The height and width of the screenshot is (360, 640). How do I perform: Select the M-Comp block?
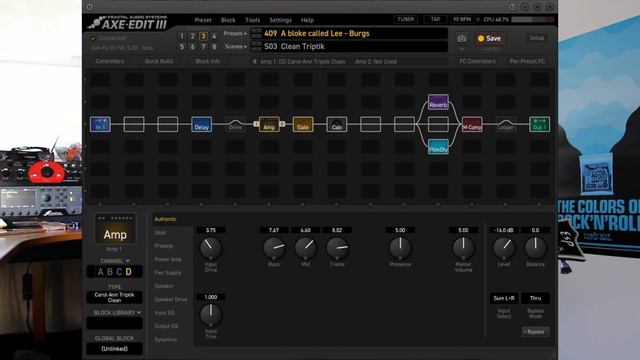point(472,124)
